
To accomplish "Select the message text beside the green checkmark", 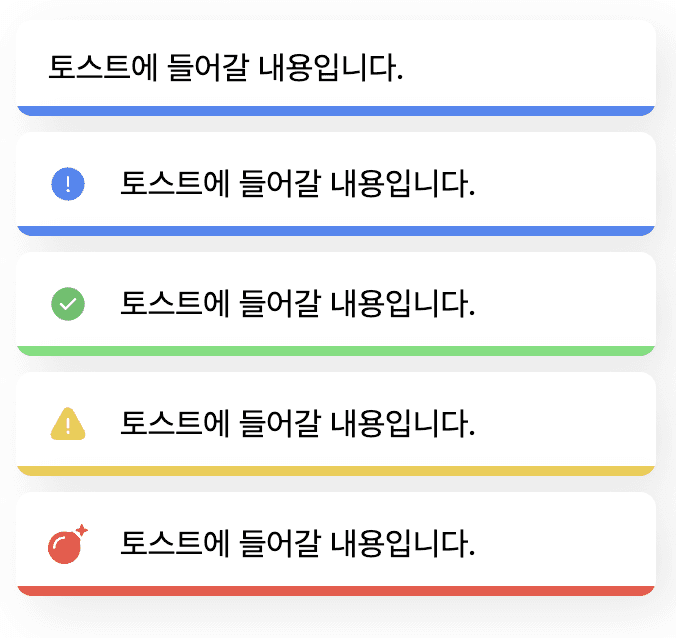I will 297,304.
